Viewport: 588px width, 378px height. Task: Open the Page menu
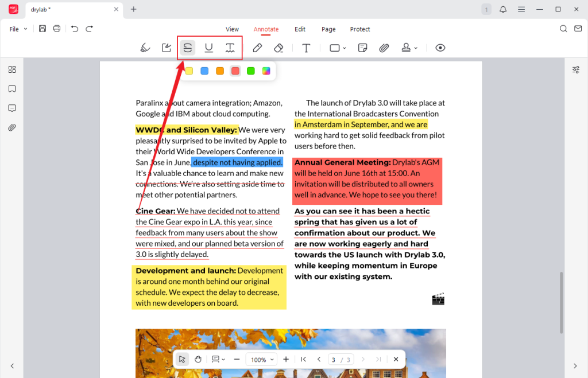328,29
